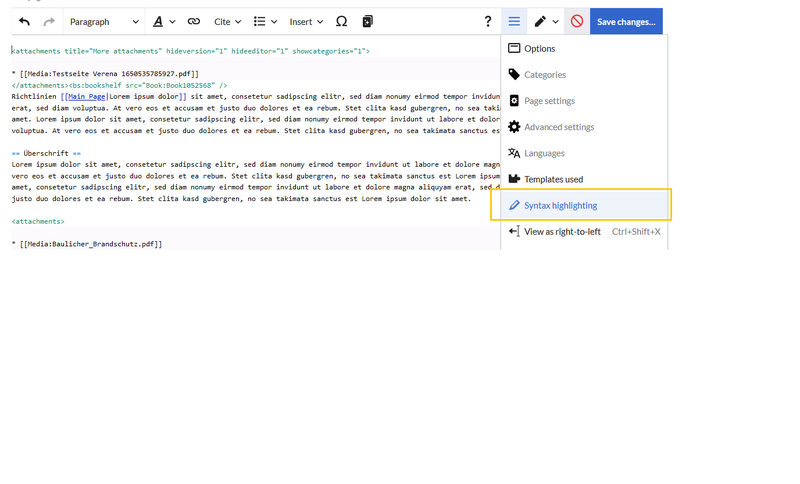The width and height of the screenshot is (800, 484).
Task: Open the document template icon in the toolbar
Action: point(367,21)
